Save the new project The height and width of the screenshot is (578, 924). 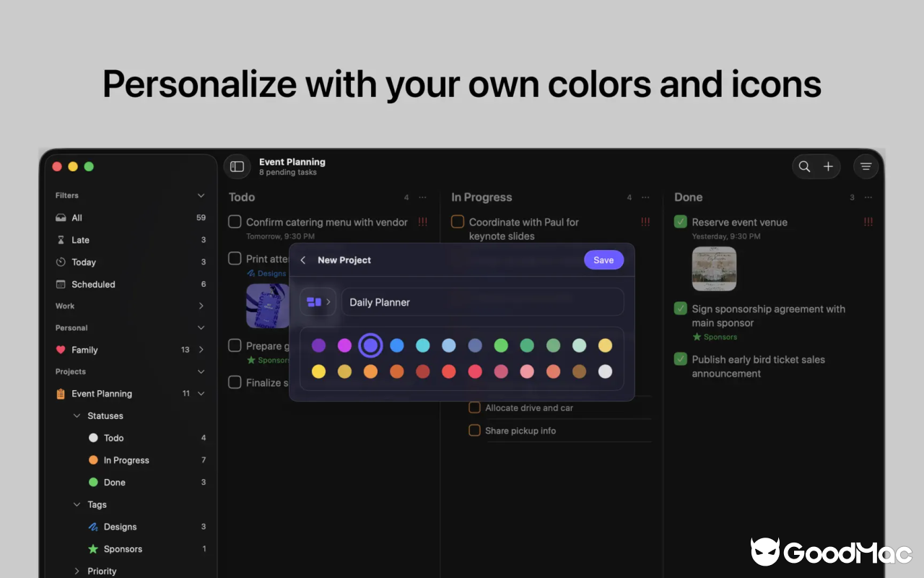click(603, 260)
